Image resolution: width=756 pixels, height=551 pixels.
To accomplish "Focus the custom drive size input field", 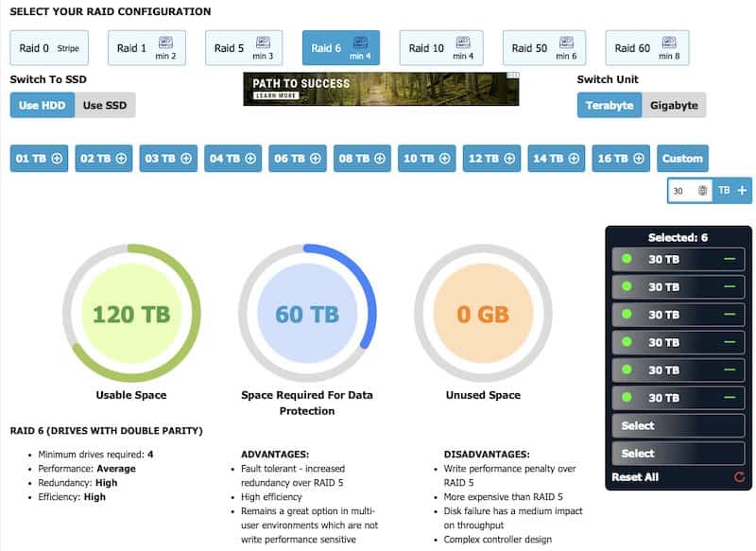I will coord(683,190).
